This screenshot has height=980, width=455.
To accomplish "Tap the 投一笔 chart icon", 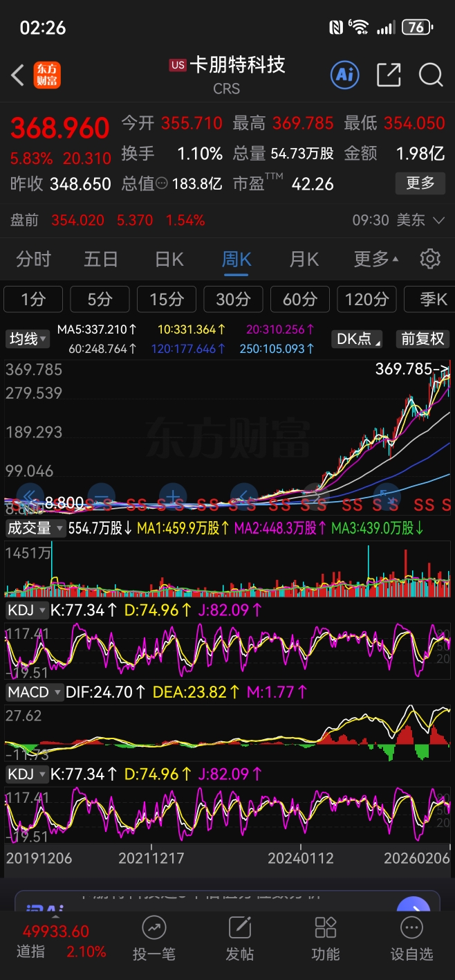I will (154, 927).
